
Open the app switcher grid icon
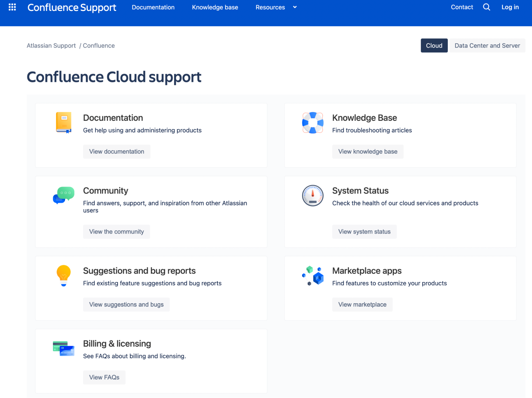pyautogui.click(x=12, y=7)
